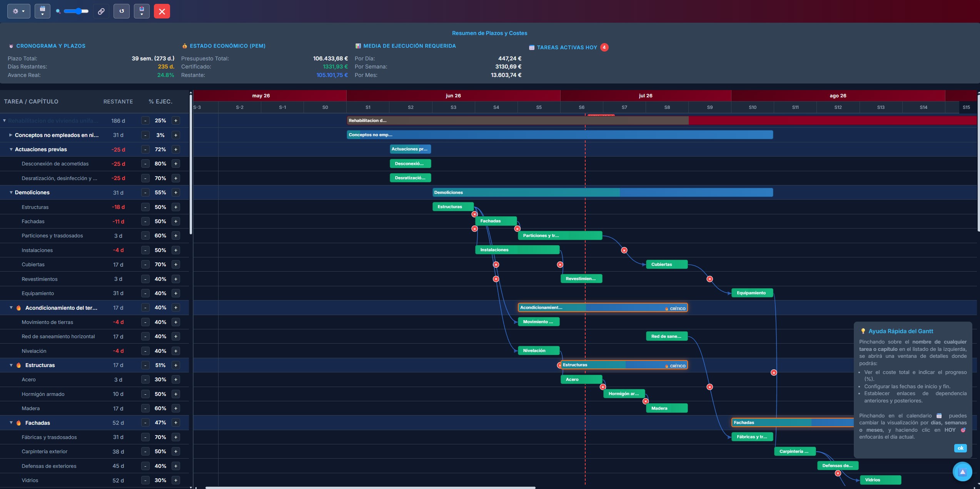Viewport: 980px width, 489px height.
Task: Delete dependency marker between Hormigón and Madera
Action: tap(646, 401)
